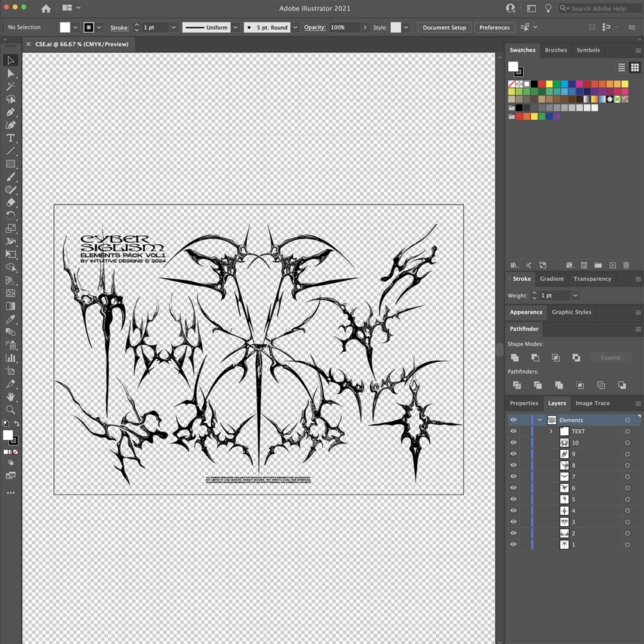The width and height of the screenshot is (644, 644).
Task: Activate the Paintbrush tool
Action: [11, 177]
